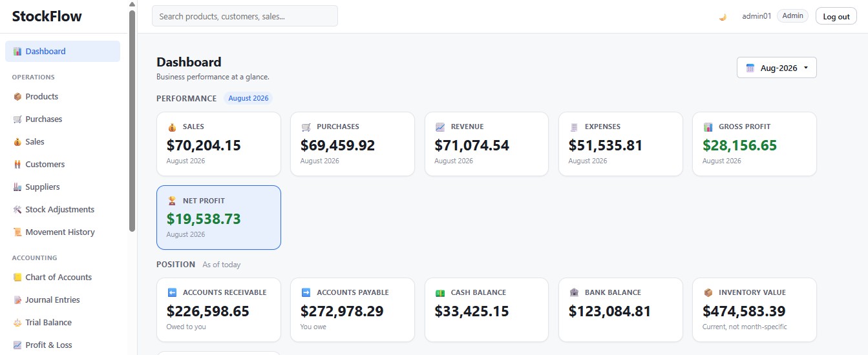The width and height of the screenshot is (868, 355).
Task: Click the accounts receivable value $226,598.65
Action: [208, 311]
